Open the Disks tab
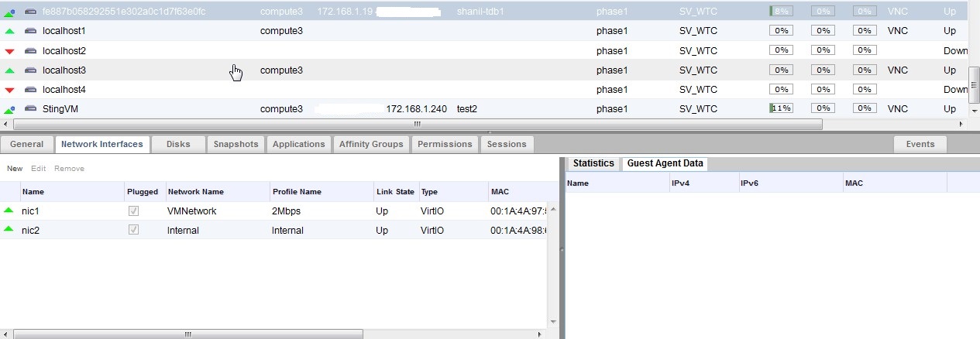This screenshot has width=980, height=339. [178, 144]
